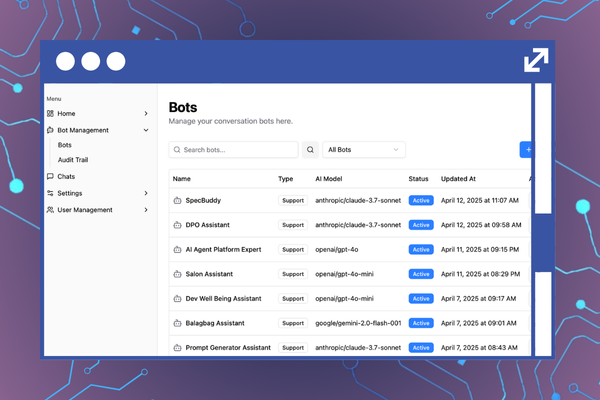Click the Search bots input field
600x400 pixels.
click(233, 150)
